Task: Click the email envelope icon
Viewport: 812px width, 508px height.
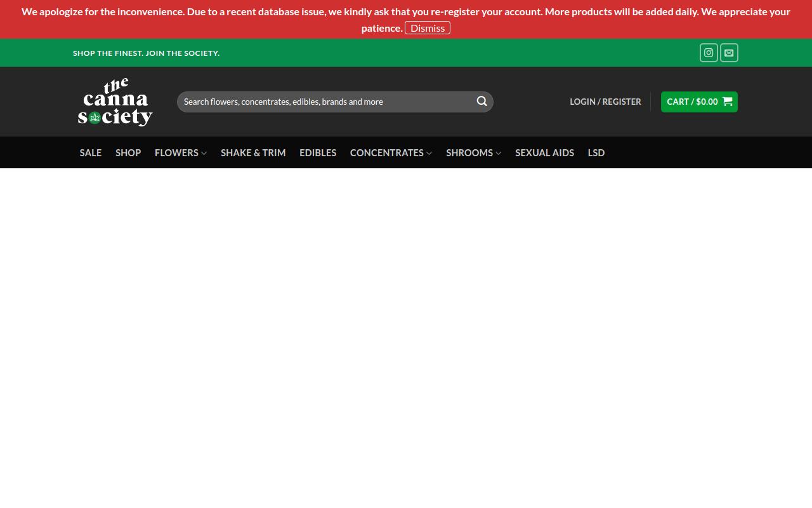Action: [729, 53]
